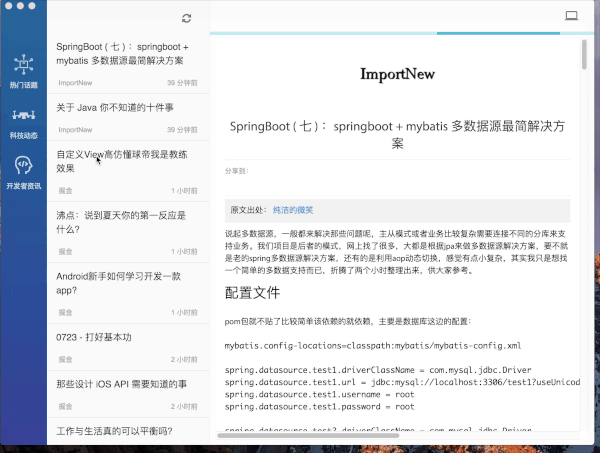Open article Android新手如何学习开发一款app
The width and height of the screenshot is (600, 453).
pos(128,293)
